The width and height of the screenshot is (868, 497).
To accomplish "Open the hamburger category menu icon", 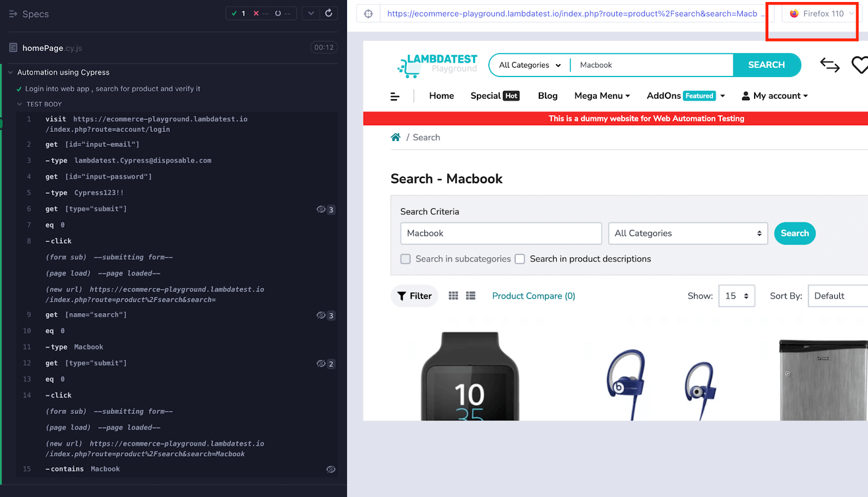I will [395, 97].
